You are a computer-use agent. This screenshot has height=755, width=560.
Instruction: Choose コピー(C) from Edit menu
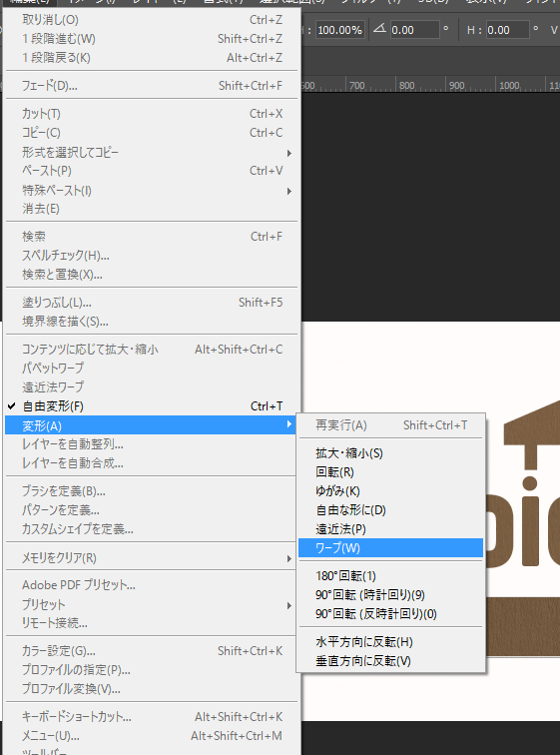[x=151, y=133]
